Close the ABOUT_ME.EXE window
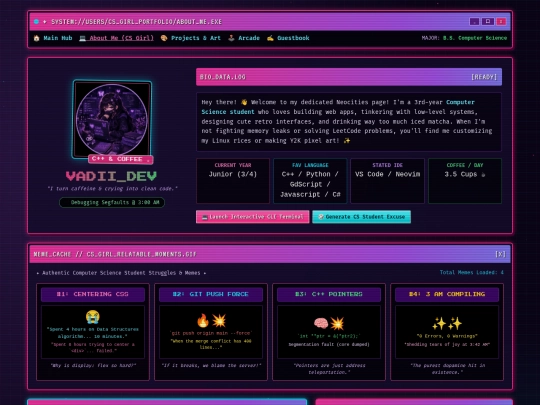This screenshot has width=540, height=405. coord(501,22)
